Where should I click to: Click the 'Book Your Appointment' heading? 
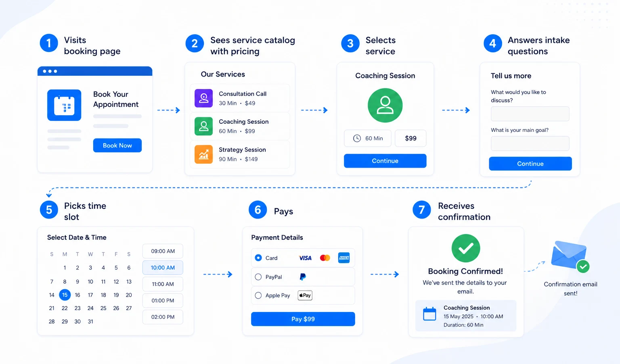(116, 99)
